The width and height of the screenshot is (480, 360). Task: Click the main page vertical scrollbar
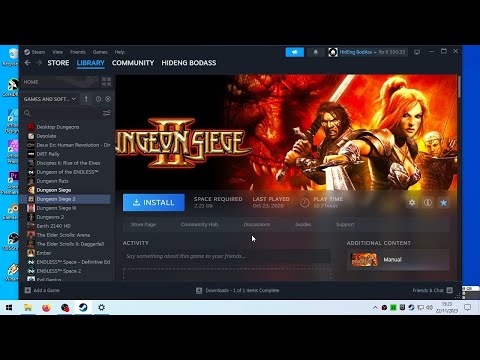click(459, 87)
